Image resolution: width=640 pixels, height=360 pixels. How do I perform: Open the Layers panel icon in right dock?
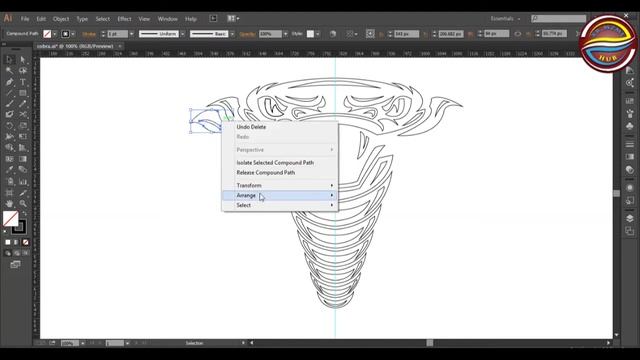(630, 218)
